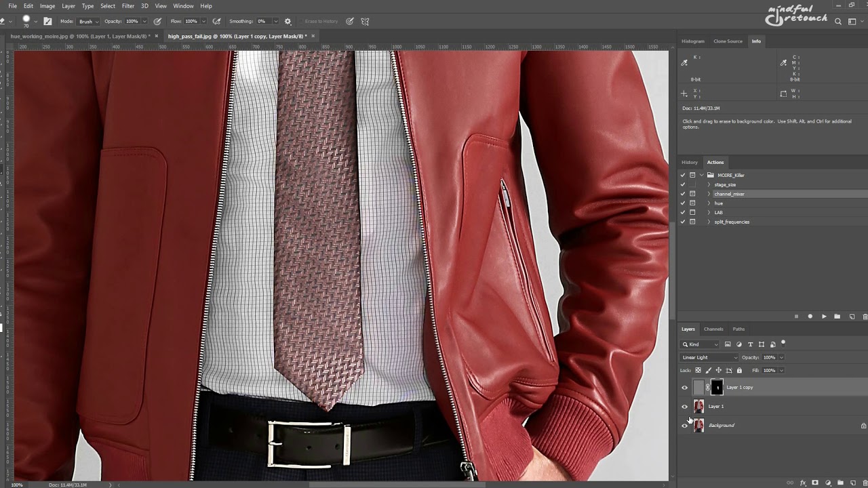
Task: Hide the Layer 1 layer
Action: (x=684, y=407)
